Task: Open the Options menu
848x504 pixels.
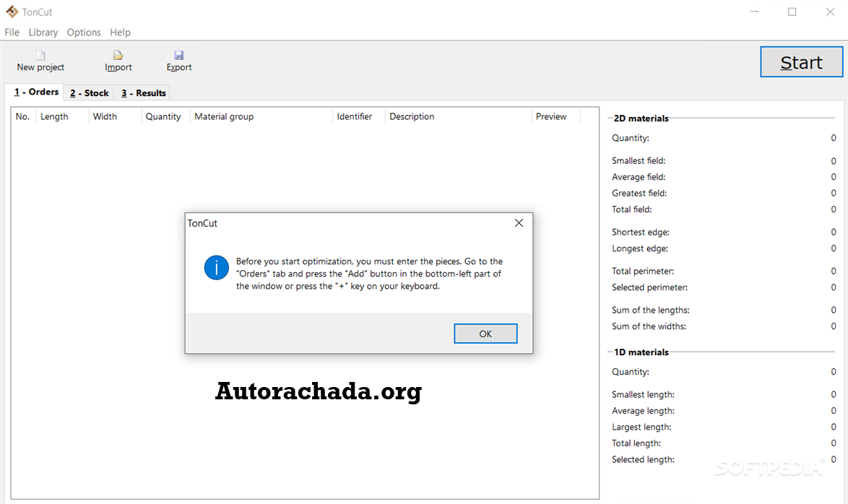Action: point(84,32)
